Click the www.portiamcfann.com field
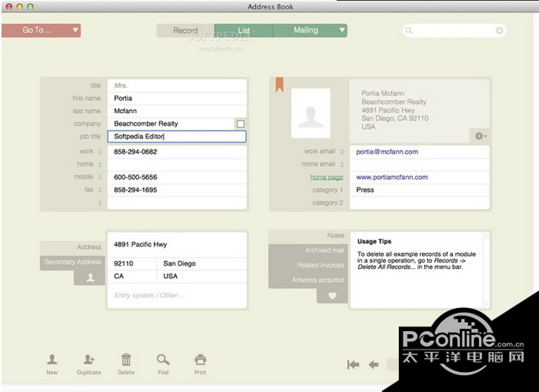The height and width of the screenshot is (392, 539). [420, 177]
